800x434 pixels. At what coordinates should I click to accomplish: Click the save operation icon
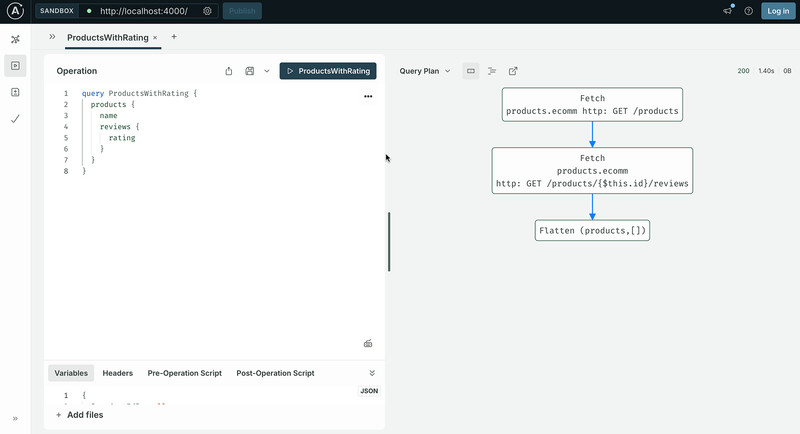point(249,71)
